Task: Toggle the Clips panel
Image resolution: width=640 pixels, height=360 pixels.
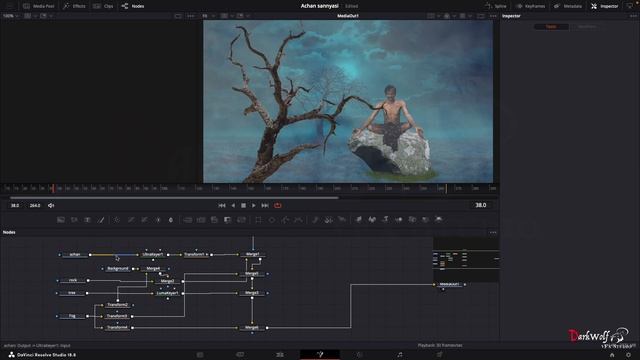Action: tap(103, 6)
